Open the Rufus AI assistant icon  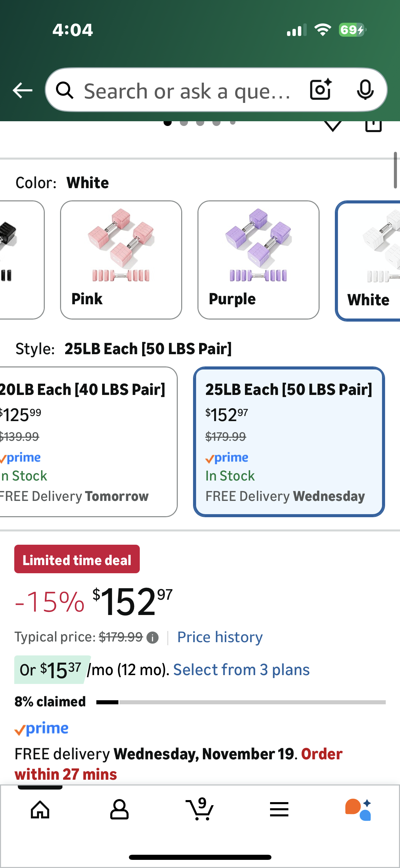358,809
